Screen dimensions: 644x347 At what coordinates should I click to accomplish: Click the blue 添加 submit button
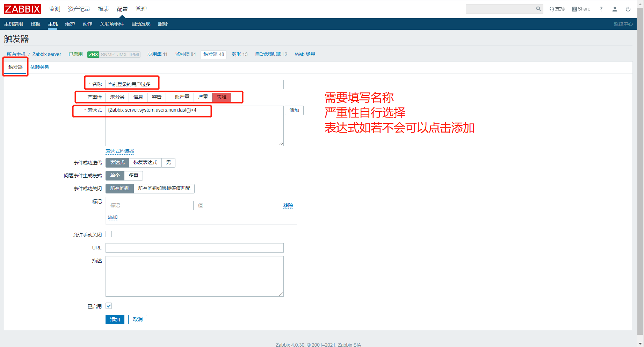pos(115,319)
